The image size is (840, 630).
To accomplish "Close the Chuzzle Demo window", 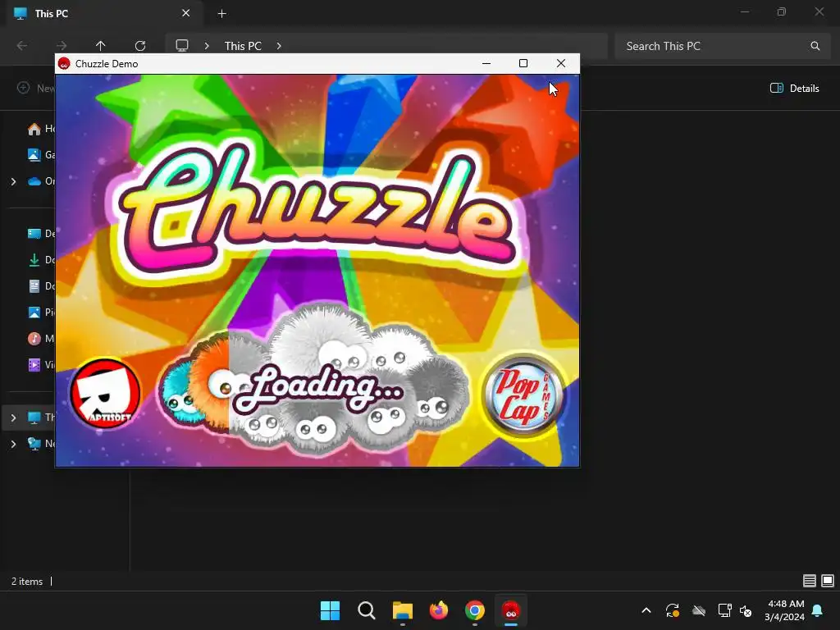I will point(561,63).
